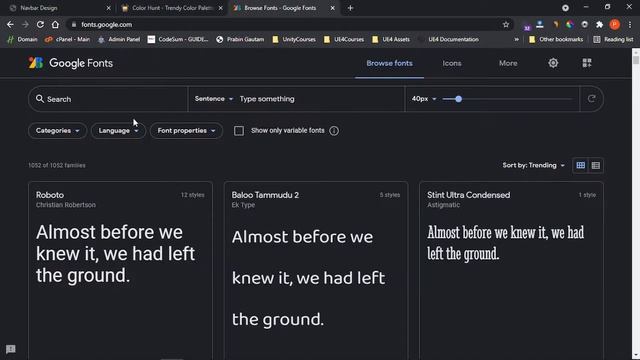Expand the Font properties filter
Viewport: 640px width, 360px height.
(186, 131)
